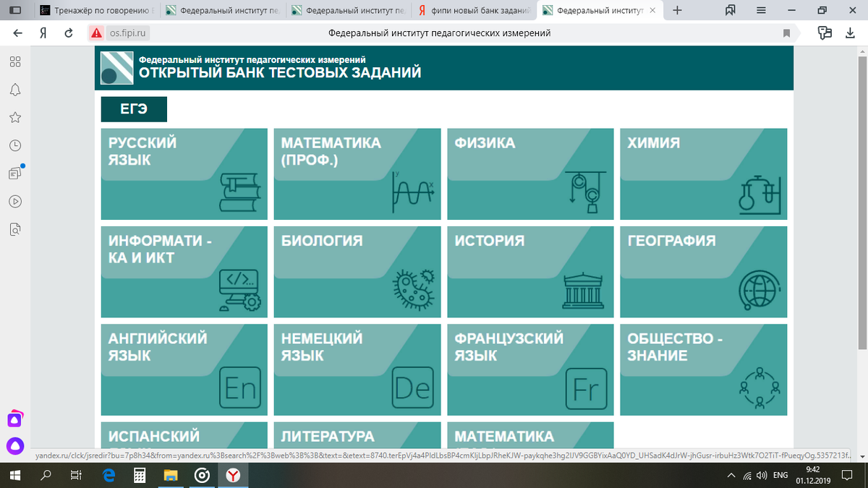Launch Microsoft Edge from taskbar
The image size is (868, 488).
(109, 475)
